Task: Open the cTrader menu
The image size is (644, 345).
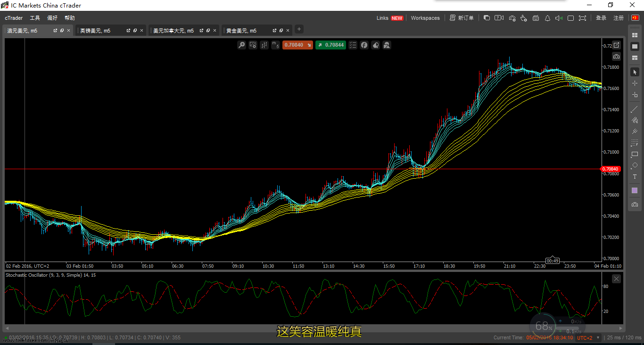Action: point(14,18)
